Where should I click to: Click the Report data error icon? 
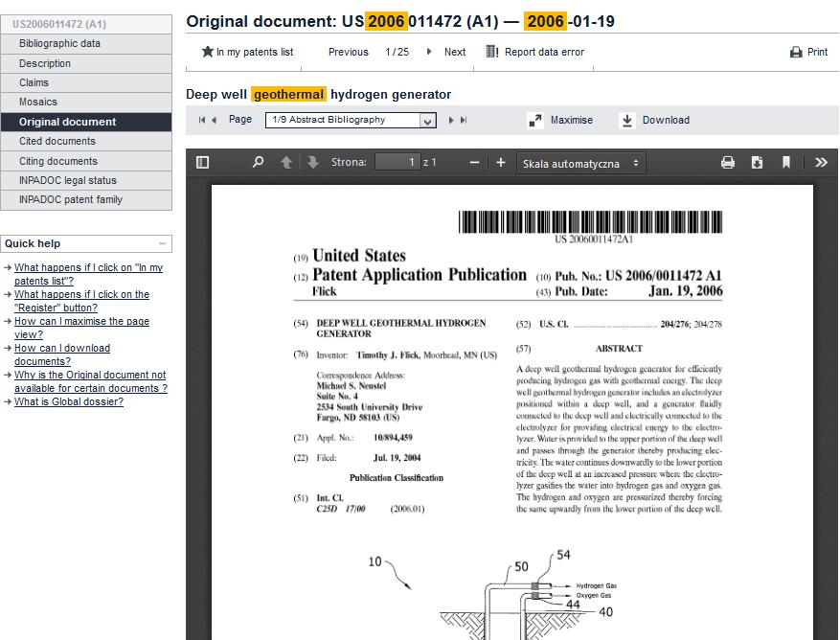pyautogui.click(x=491, y=52)
